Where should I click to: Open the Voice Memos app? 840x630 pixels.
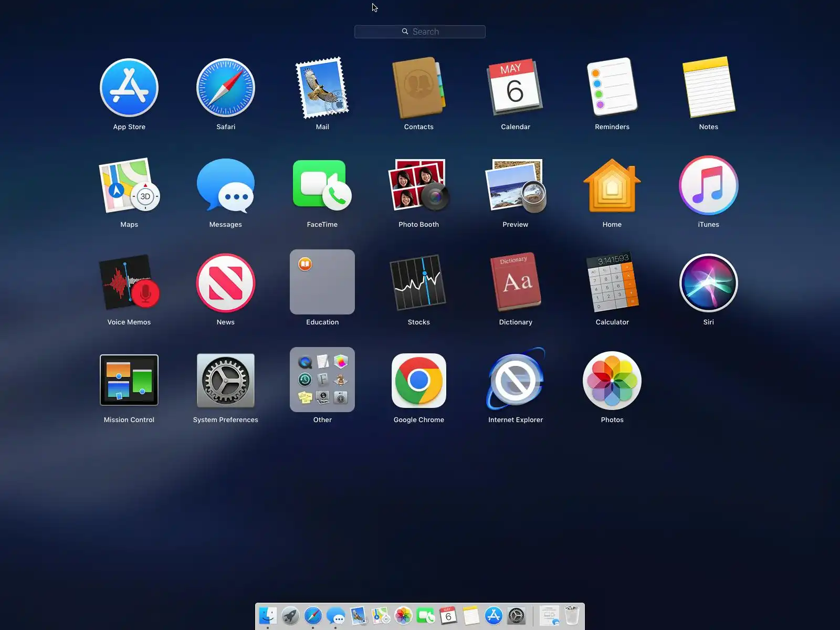pos(129,283)
